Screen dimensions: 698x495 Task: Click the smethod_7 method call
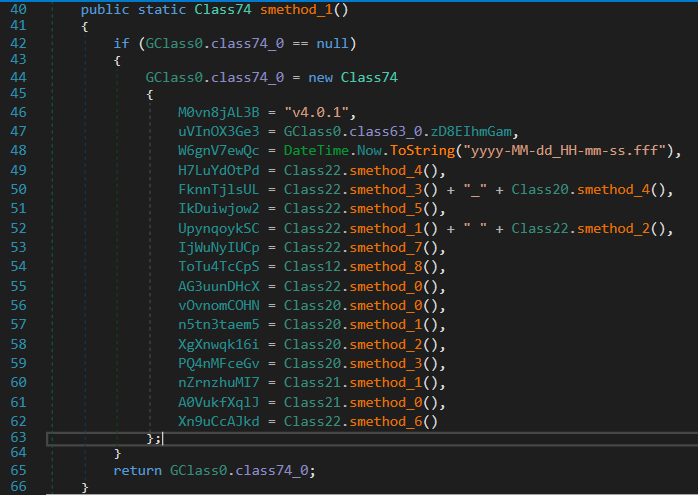click(386, 248)
